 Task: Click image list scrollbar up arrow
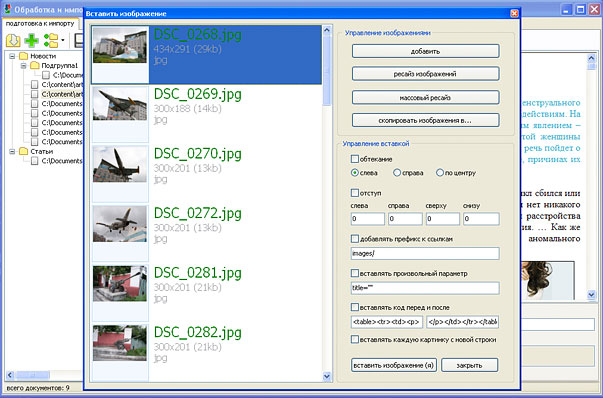(327, 30)
